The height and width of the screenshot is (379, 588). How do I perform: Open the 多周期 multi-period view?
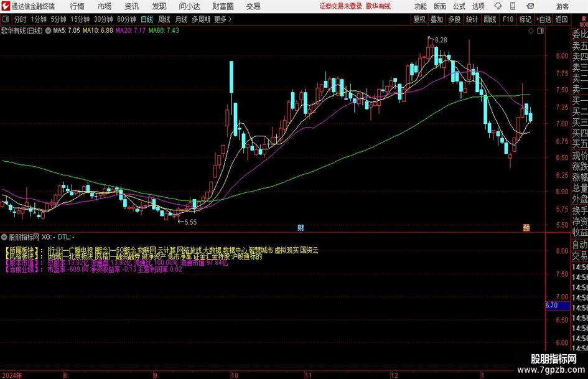pos(201,19)
